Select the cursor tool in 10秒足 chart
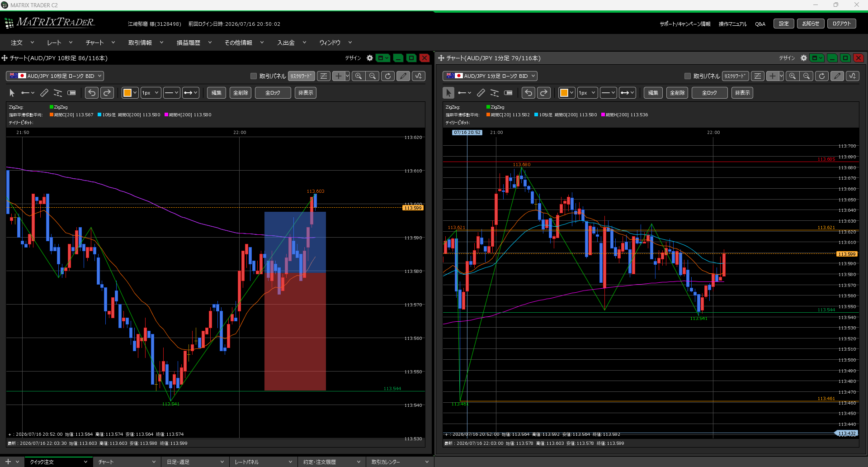The height and width of the screenshot is (467, 868). (12, 93)
